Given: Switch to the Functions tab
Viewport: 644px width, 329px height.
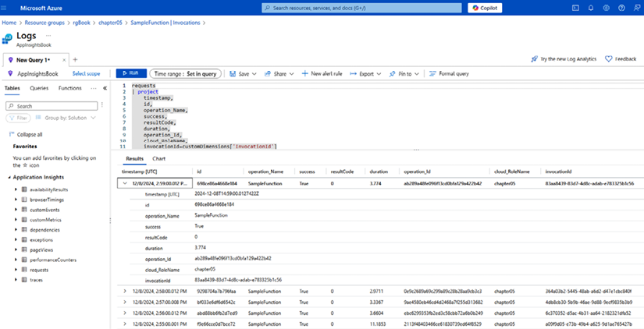Looking at the screenshot, I should (69, 88).
